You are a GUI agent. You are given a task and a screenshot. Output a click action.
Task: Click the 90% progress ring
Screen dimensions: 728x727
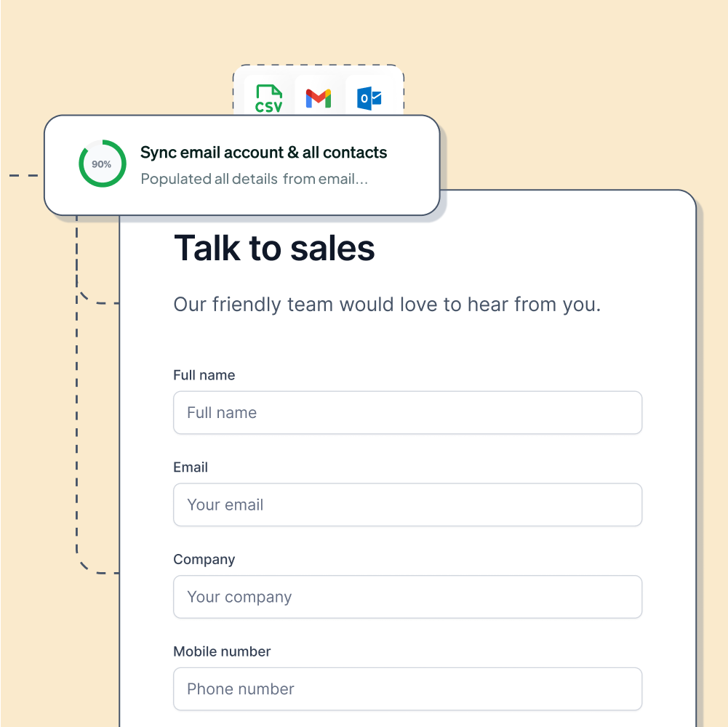pos(101,164)
